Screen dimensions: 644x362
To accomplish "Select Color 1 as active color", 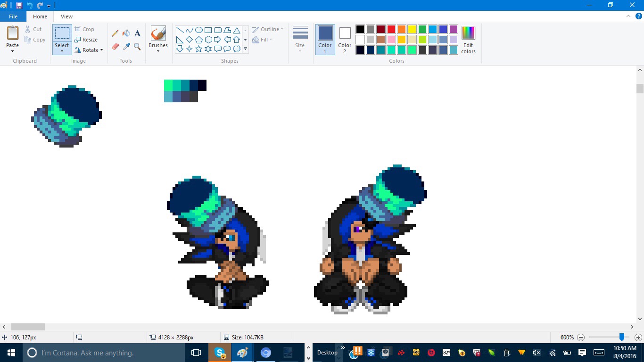I will [x=325, y=40].
